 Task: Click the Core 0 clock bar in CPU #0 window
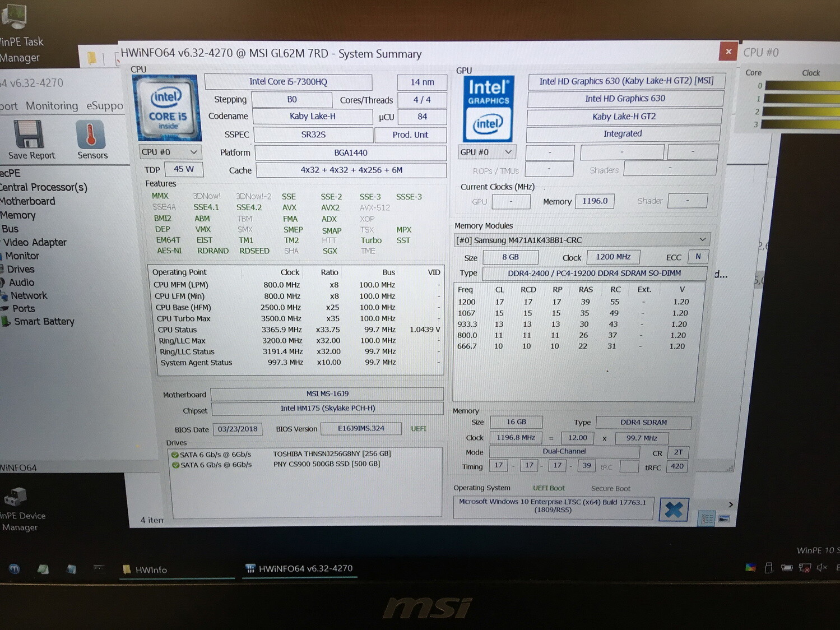(x=802, y=86)
